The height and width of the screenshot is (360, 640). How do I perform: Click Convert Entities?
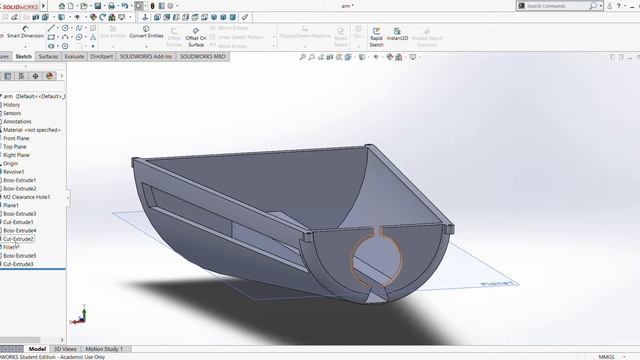coord(146,32)
